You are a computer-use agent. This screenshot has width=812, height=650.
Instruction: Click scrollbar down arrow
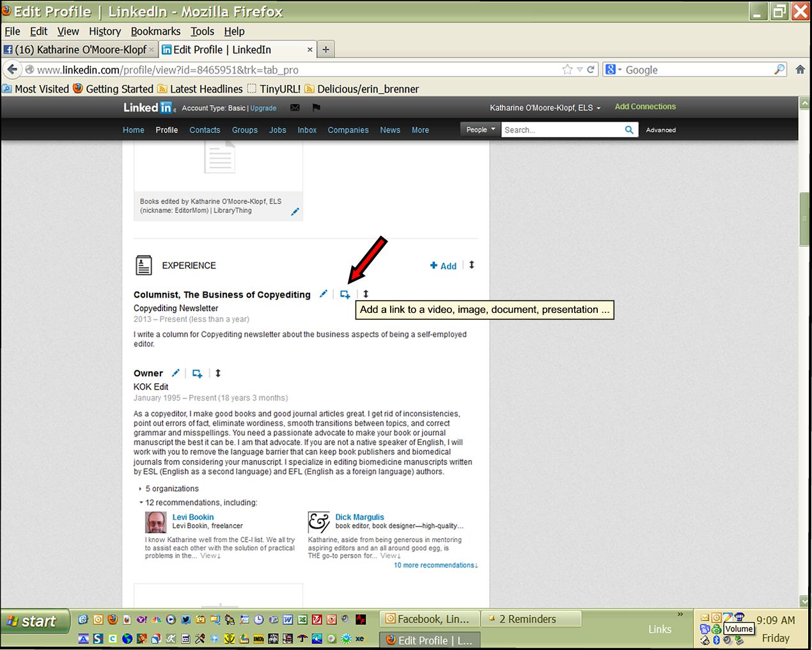(804, 601)
